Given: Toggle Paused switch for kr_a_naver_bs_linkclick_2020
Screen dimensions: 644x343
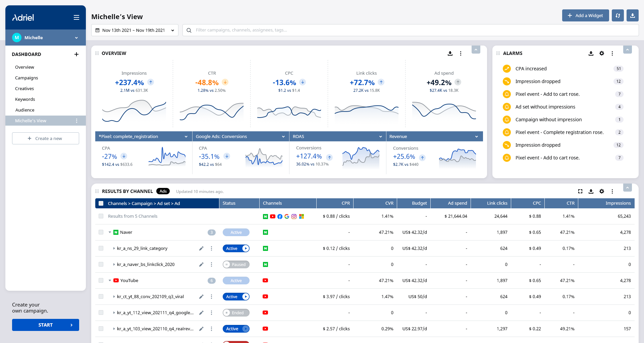Looking at the screenshot, I should click(236, 265).
